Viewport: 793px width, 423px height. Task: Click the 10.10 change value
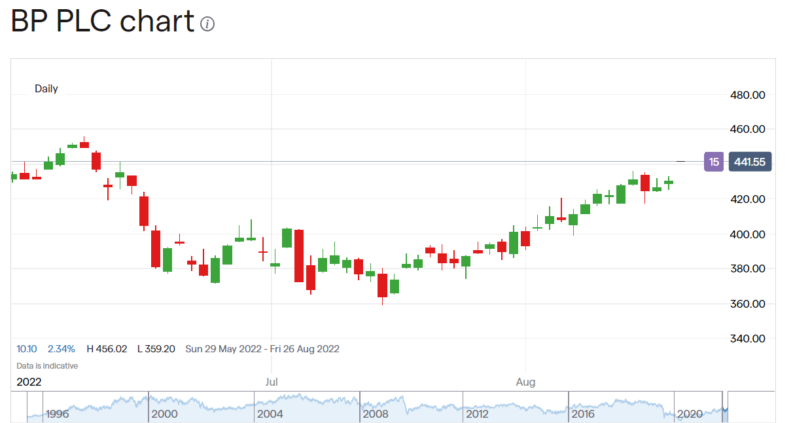(x=26, y=349)
